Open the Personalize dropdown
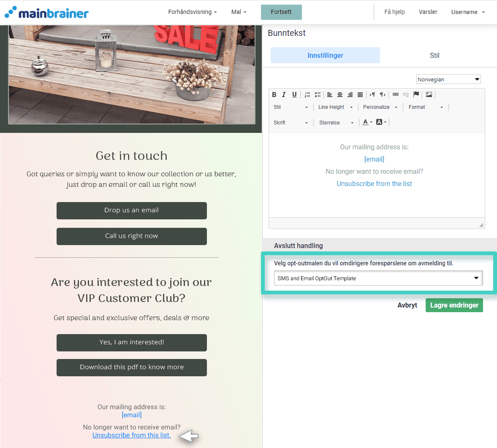Viewport: 497px width, 448px height. click(x=380, y=107)
